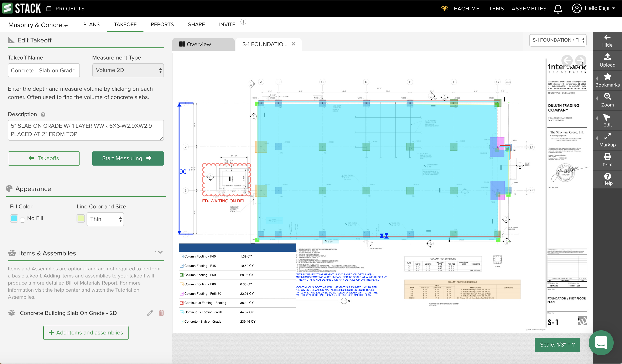
Task: Open the Markup tool in the sidebar
Action: coord(607,140)
